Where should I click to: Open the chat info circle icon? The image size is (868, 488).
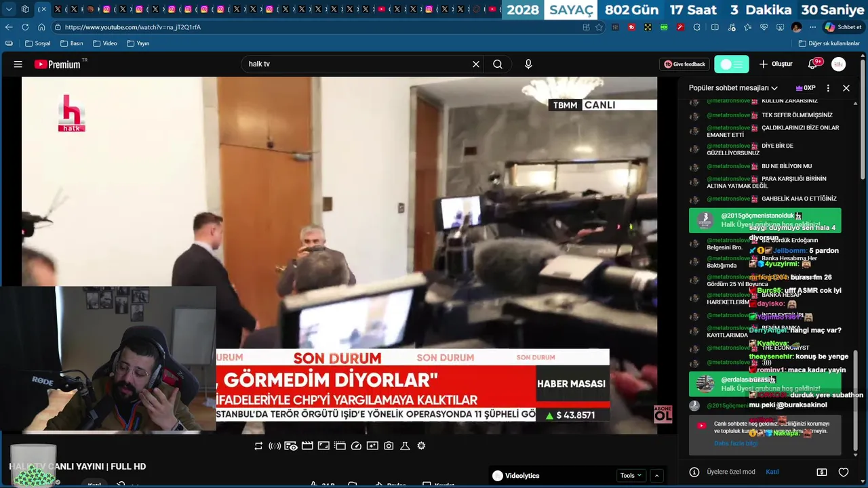(694, 472)
